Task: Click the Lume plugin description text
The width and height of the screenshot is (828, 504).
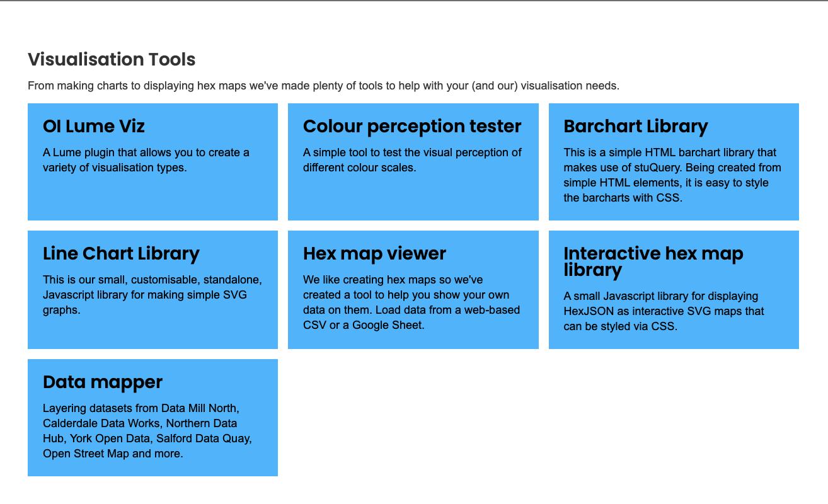Action: [146, 160]
